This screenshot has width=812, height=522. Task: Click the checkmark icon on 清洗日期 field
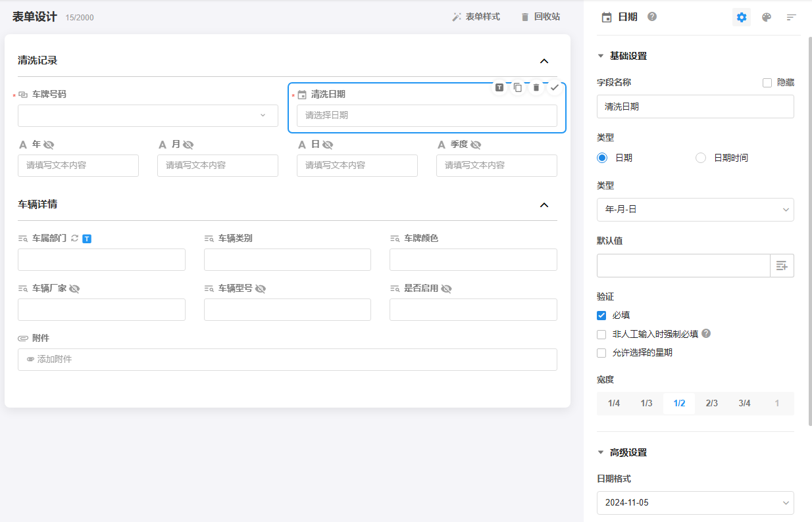(x=555, y=87)
